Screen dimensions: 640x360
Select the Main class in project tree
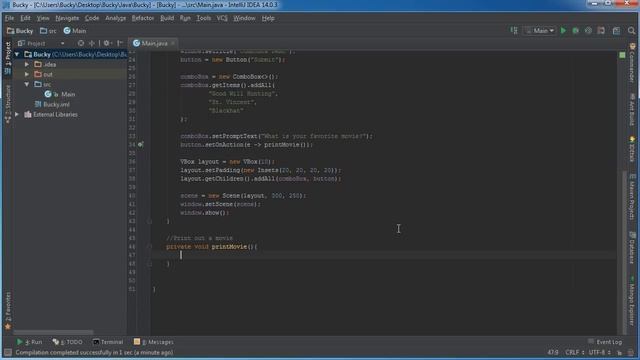coord(60,94)
